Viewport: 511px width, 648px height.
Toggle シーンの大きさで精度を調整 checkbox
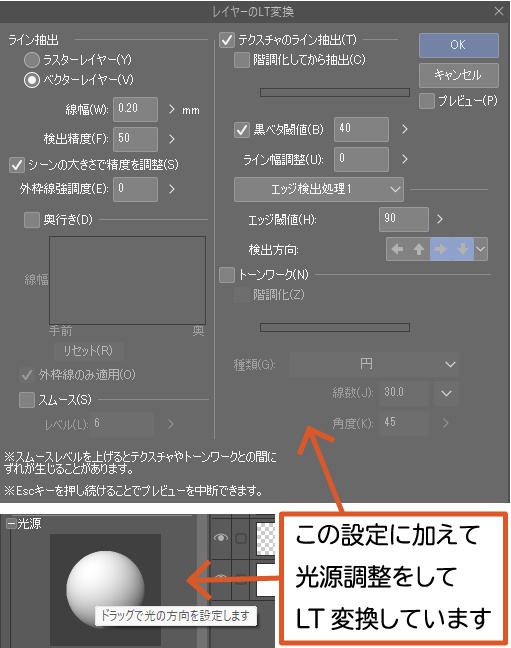pos(17,165)
